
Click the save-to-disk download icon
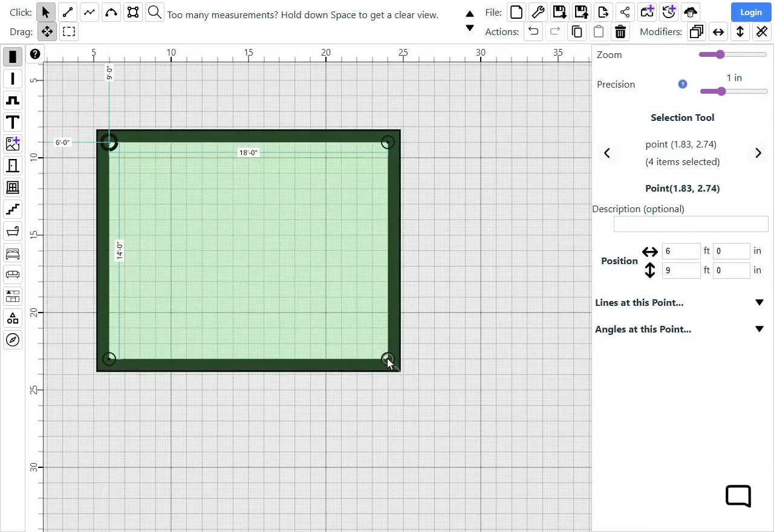[559, 12]
